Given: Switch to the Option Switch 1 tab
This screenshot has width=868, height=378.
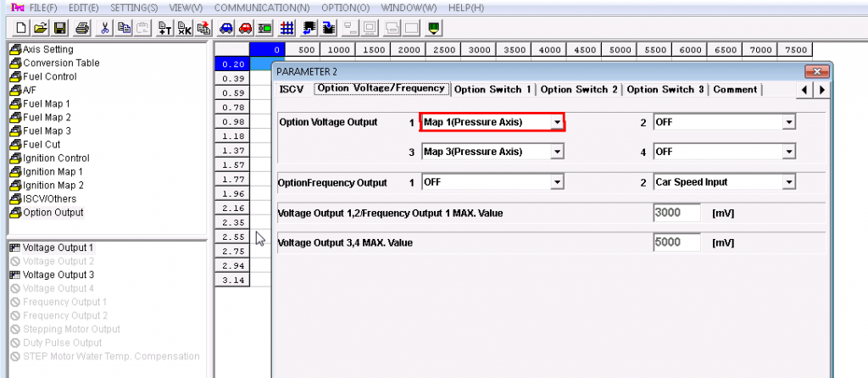Looking at the screenshot, I should [492, 89].
